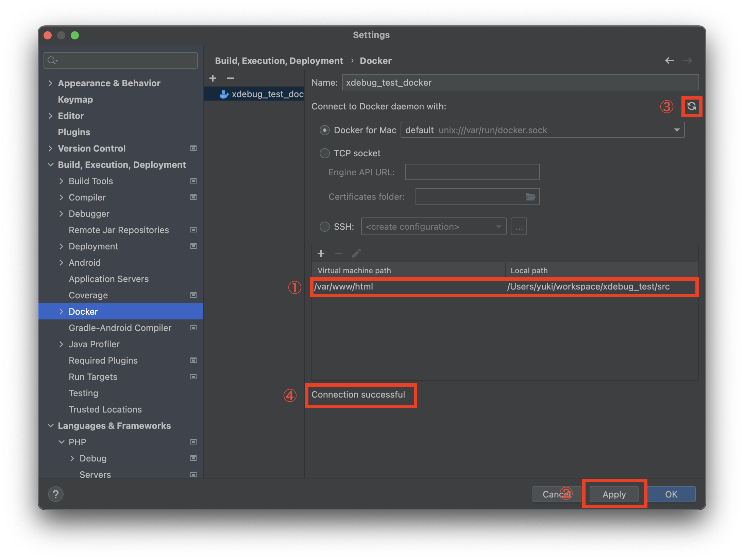Select Keymap in the settings tree
This screenshot has height=560, width=744.
[x=75, y=100]
